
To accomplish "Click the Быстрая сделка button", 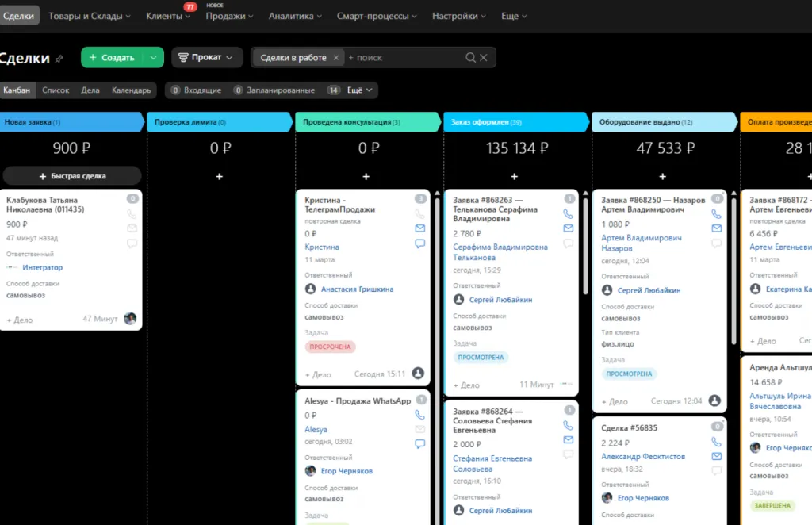I will pyautogui.click(x=72, y=176).
